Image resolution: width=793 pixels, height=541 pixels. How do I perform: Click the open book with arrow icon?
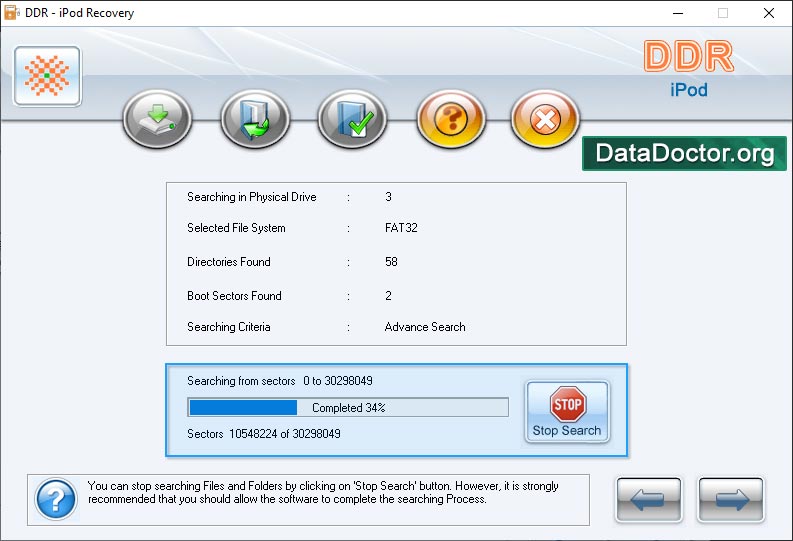[x=255, y=119]
